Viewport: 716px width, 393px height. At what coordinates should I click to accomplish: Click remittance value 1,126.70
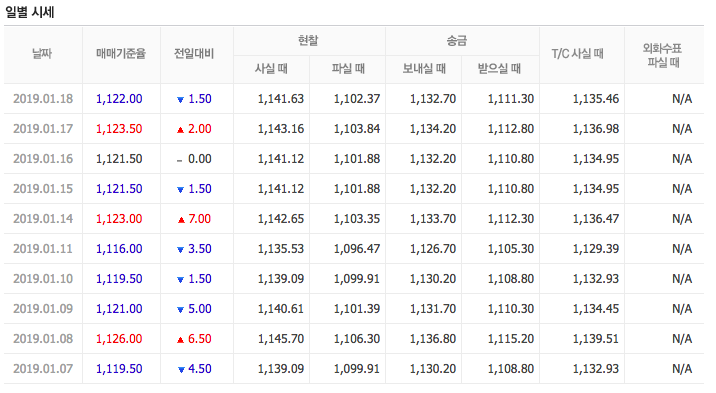(x=433, y=249)
